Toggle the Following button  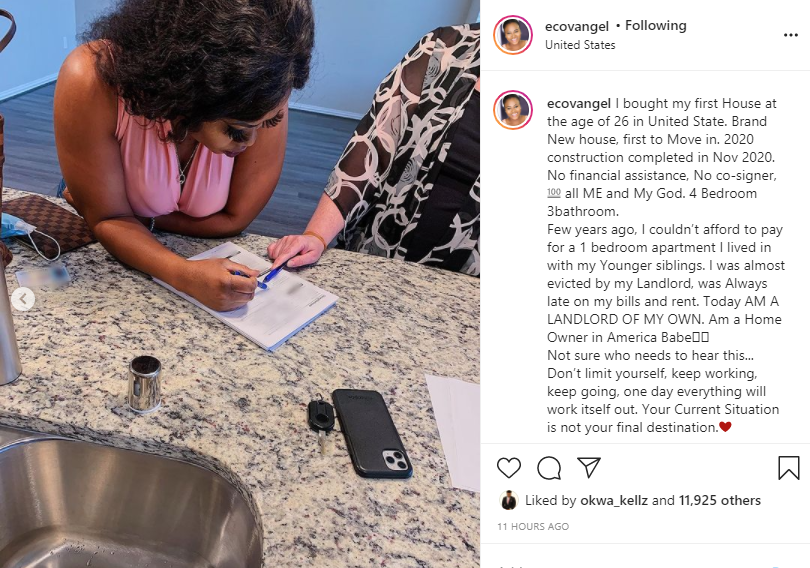pos(656,25)
